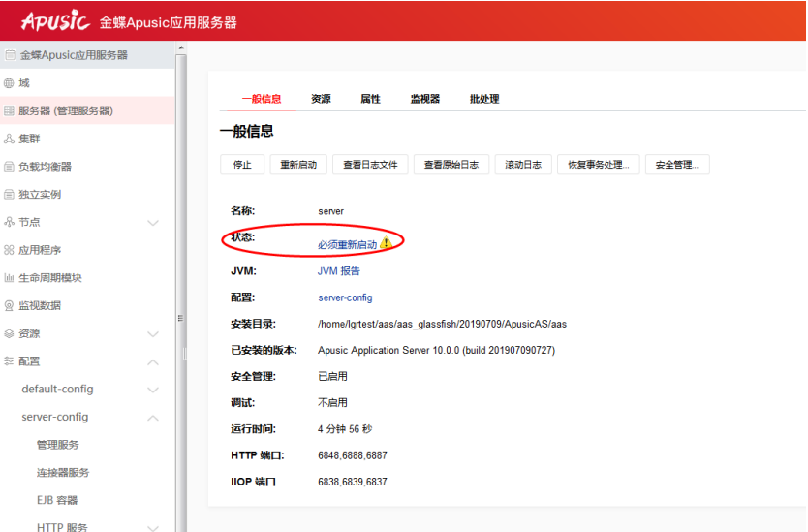
Task: Expand the sidebar 资源 chevron
Action: 153,334
